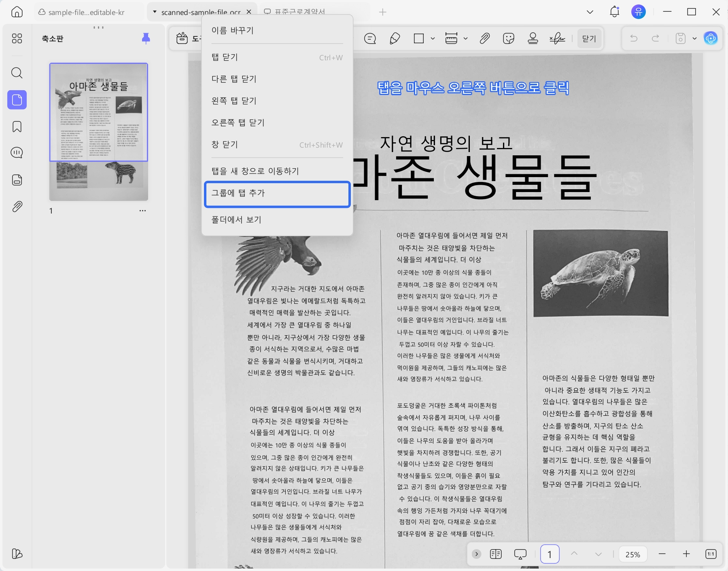Go to previous page arrow
The width and height of the screenshot is (728, 571).
574,554
